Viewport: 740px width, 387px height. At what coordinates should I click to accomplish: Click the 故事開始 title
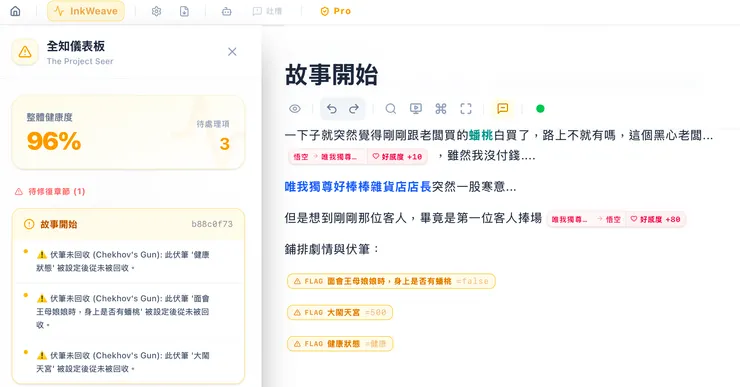[331, 75]
